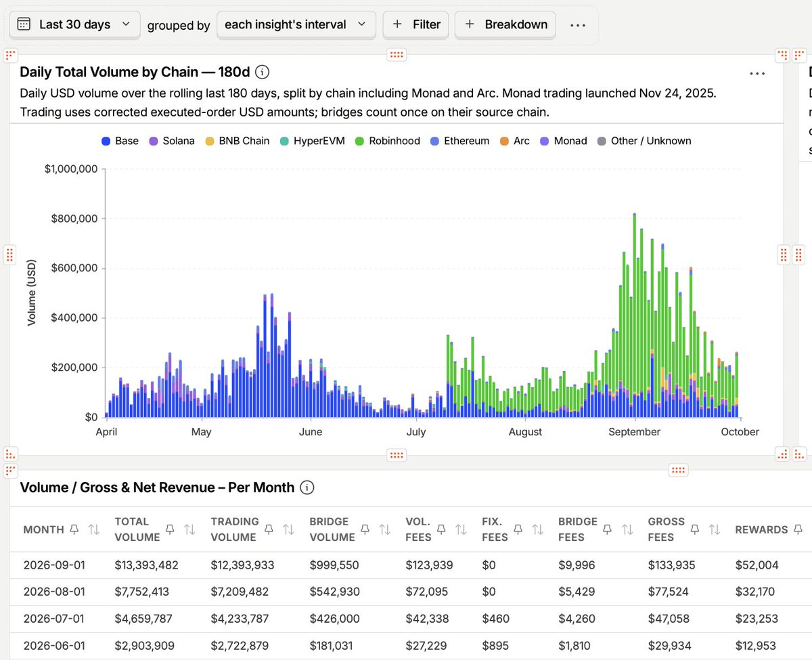Image resolution: width=812 pixels, height=660 pixels.
Task: Pin the TOTAL VOLUME column
Action: tap(171, 529)
